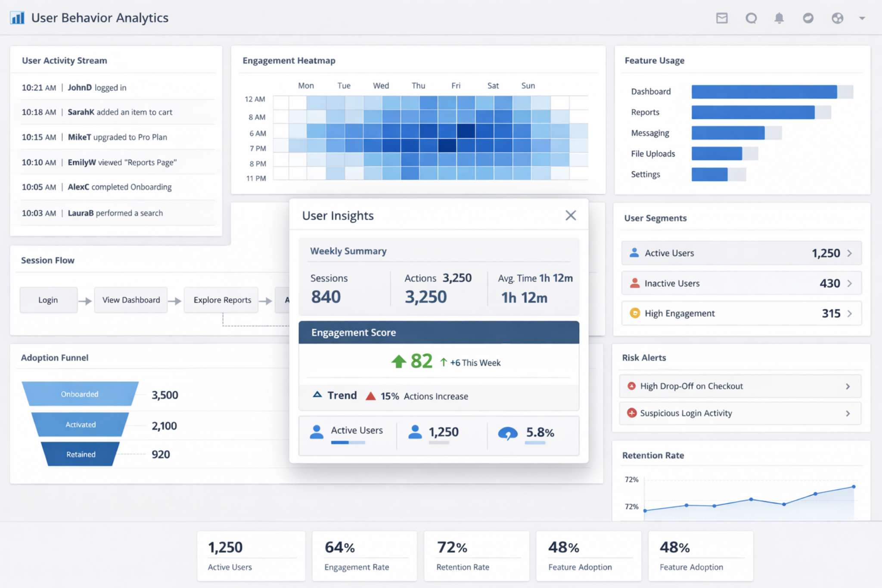Open the Weekly Summary section header

(x=348, y=251)
